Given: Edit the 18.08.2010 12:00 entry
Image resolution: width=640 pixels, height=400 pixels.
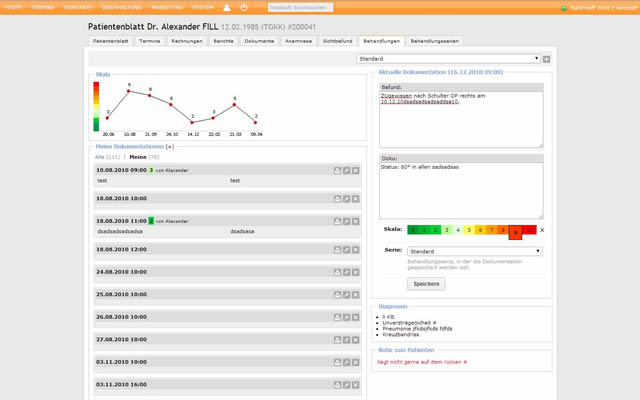Looking at the screenshot, I should click(347, 250).
